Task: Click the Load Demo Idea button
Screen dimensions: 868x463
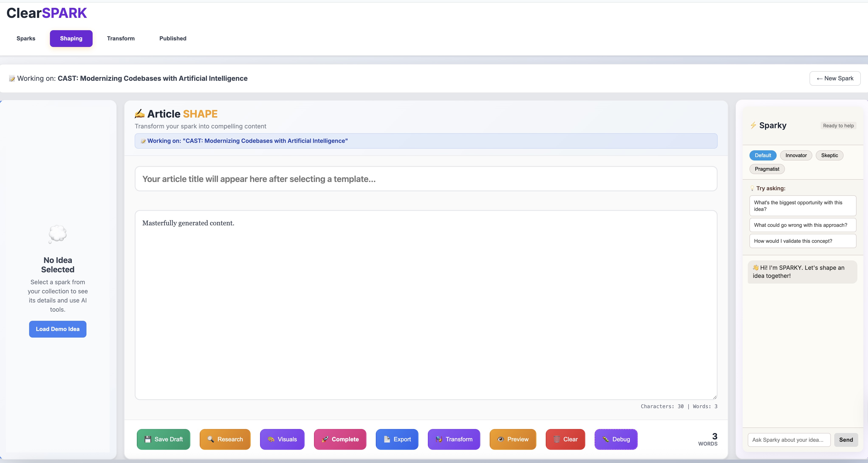Action: point(58,329)
